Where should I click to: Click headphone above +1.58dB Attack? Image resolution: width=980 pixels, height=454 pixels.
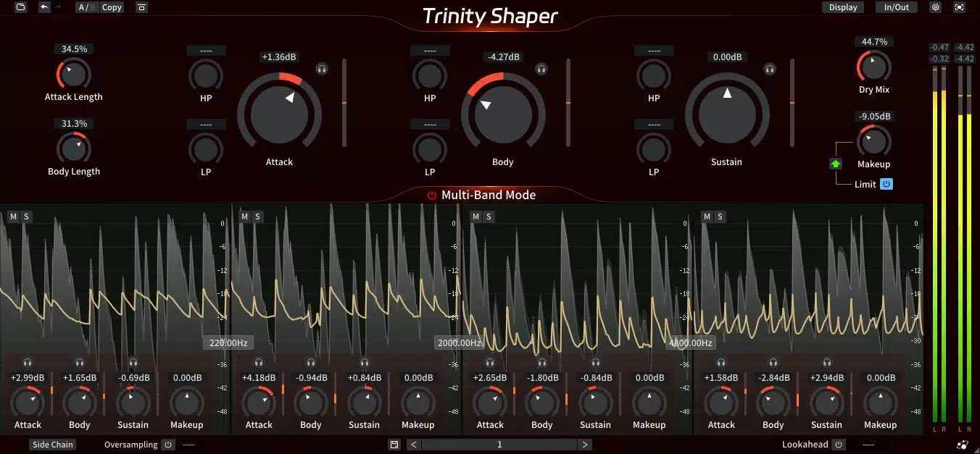(721, 362)
